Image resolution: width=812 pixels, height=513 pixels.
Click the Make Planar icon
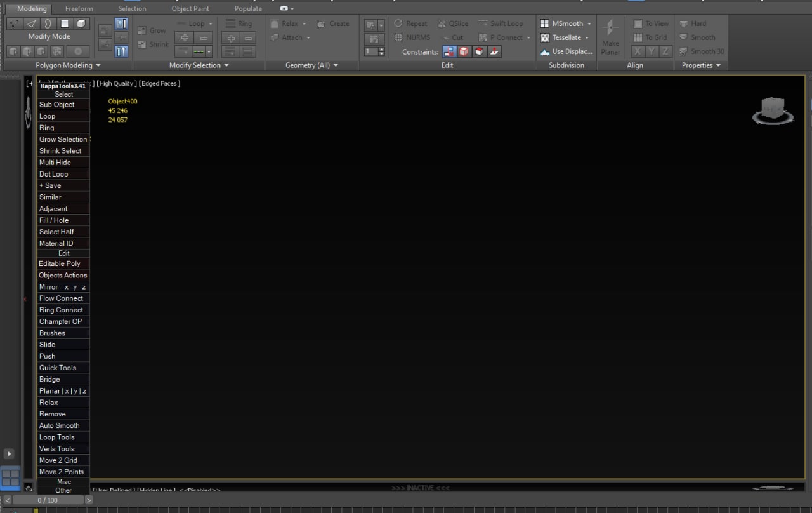(610, 28)
